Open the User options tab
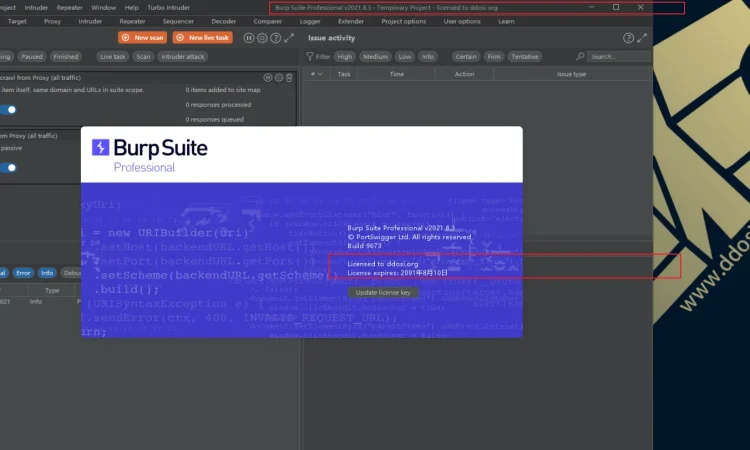The height and width of the screenshot is (450, 750). pyautogui.click(x=462, y=22)
